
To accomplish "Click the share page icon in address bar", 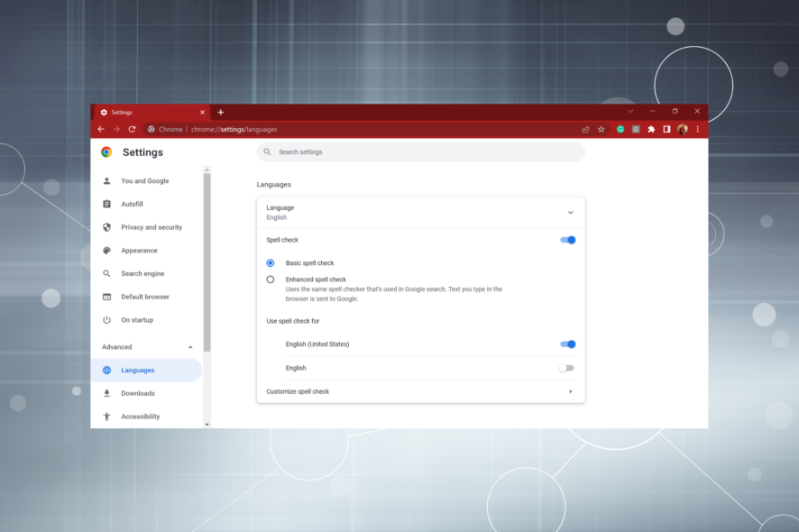I will [x=586, y=129].
